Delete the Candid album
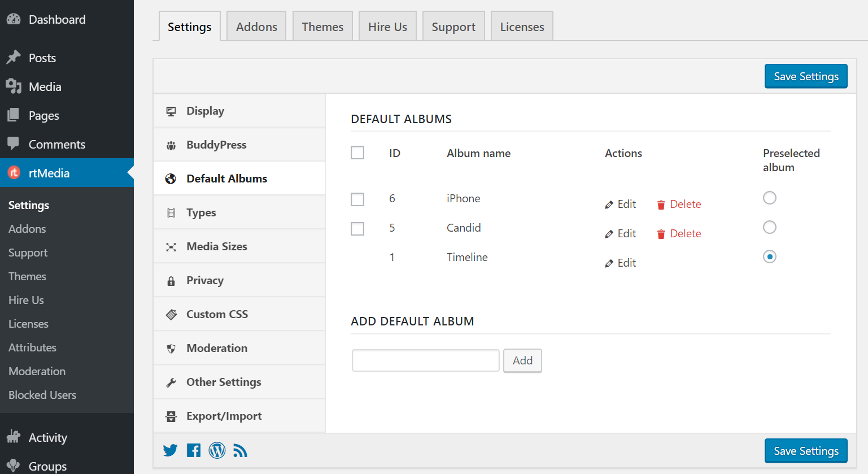Image resolution: width=868 pixels, height=474 pixels. coord(679,233)
